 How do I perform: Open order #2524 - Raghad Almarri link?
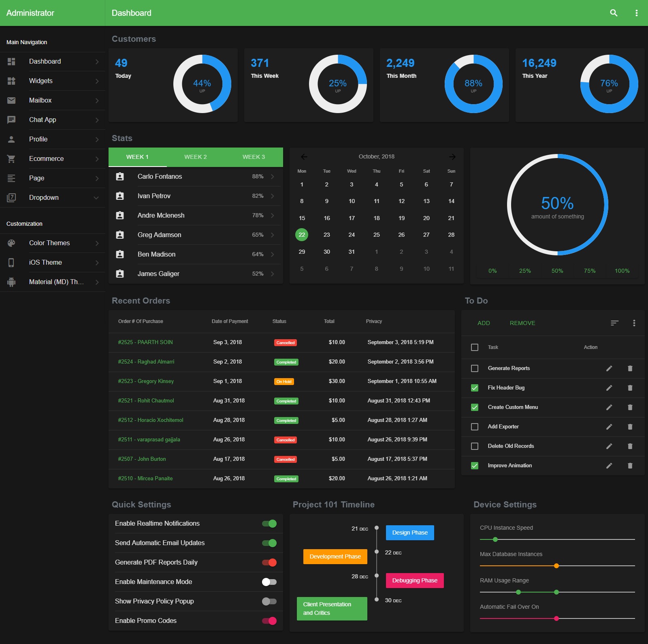click(146, 362)
